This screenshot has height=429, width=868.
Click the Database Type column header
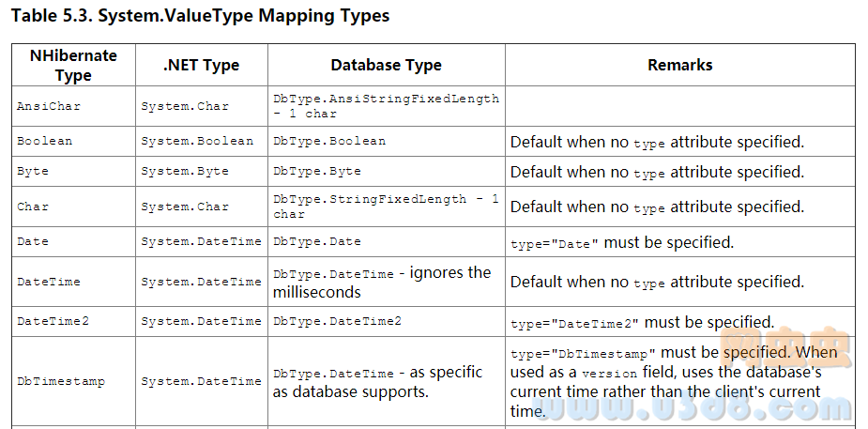387,66
